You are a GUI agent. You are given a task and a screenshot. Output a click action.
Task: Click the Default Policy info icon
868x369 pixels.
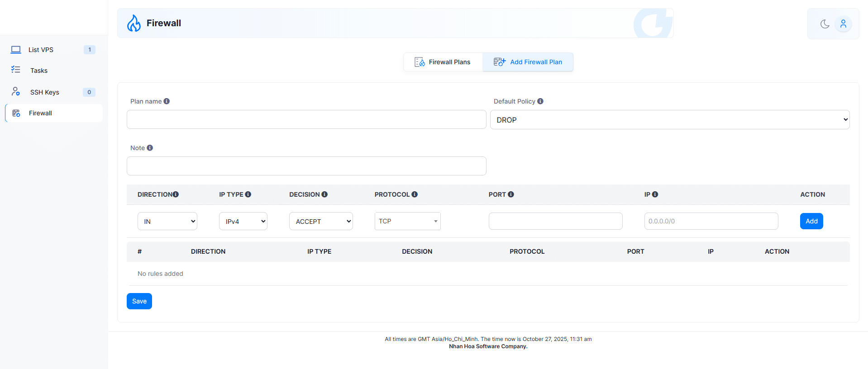coord(540,101)
